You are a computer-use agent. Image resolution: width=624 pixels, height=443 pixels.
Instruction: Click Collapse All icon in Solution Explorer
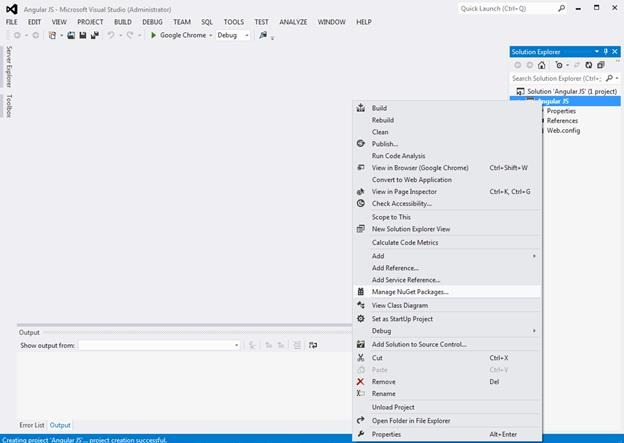[x=601, y=65]
